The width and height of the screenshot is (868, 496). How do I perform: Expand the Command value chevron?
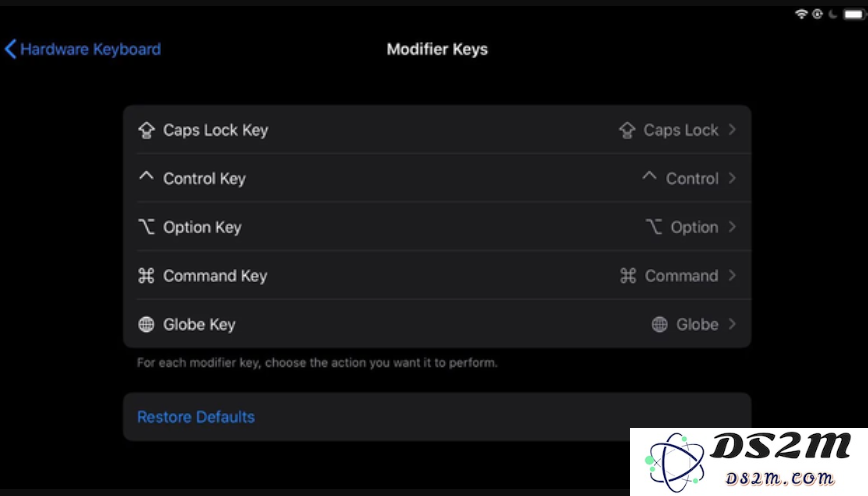(732, 275)
